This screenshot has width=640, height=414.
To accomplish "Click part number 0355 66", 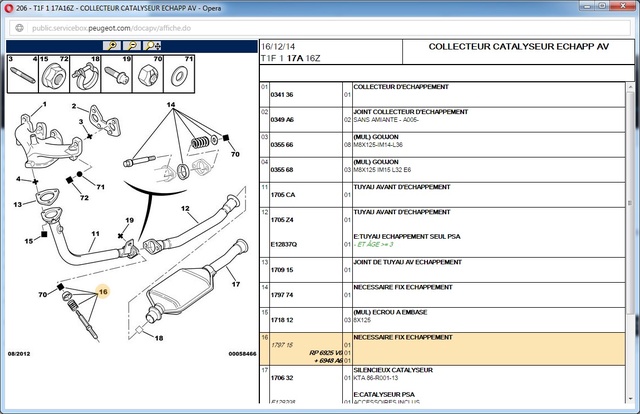I will click(282, 145).
